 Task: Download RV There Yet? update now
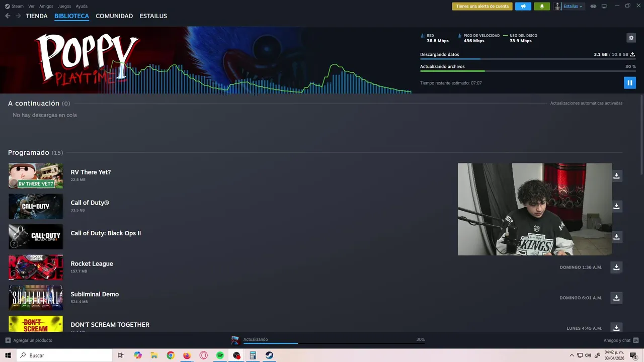[x=616, y=175]
